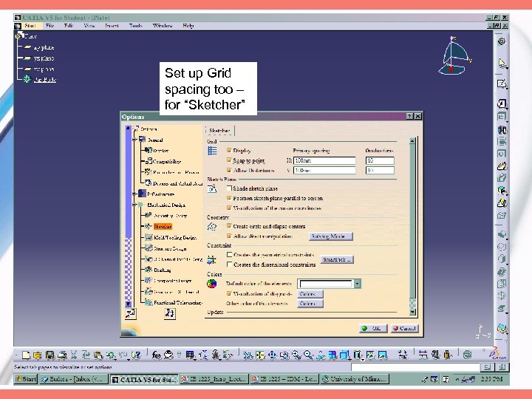
Task: Click the Sketcher panel scroll up arrow
Action: [412, 140]
